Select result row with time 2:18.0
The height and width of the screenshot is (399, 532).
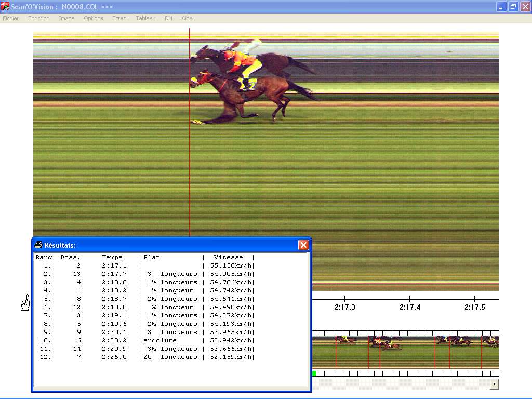(145, 282)
